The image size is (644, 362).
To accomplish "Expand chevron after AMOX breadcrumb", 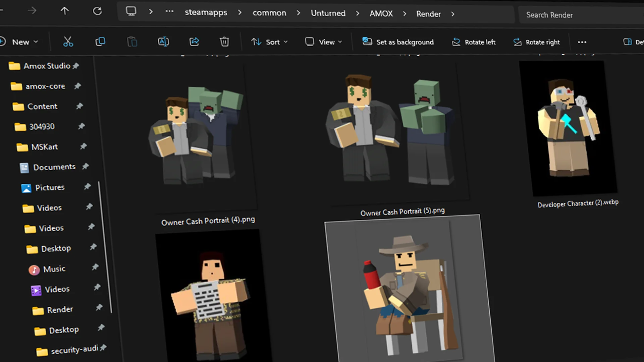I will coord(405,14).
